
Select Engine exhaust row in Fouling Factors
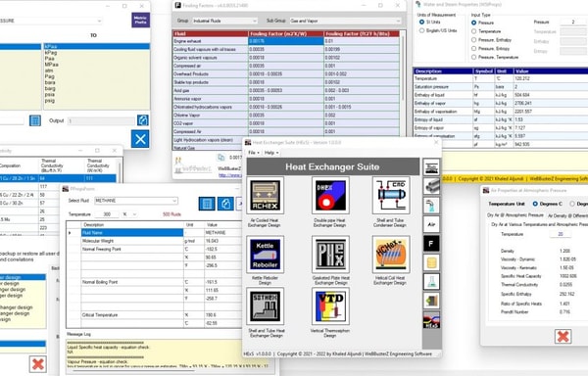286,41
